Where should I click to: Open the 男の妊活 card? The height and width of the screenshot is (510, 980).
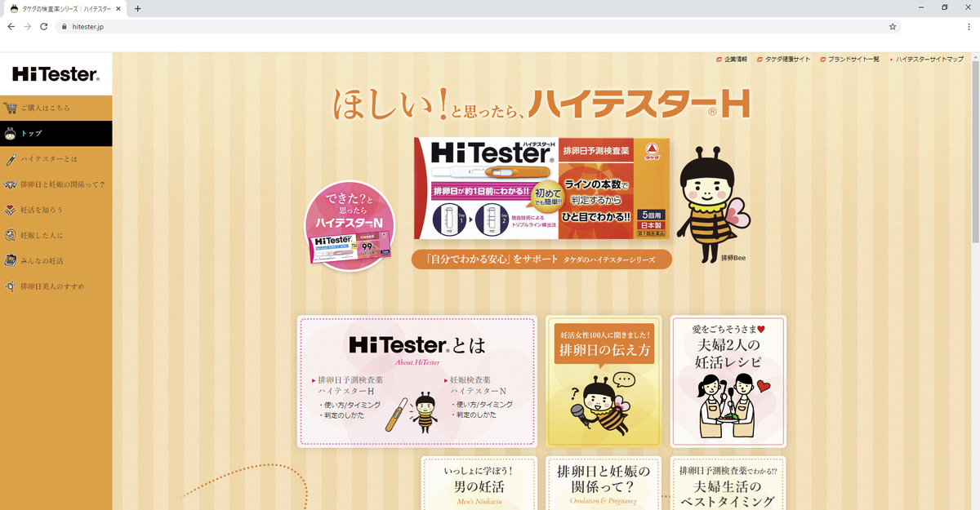click(479, 483)
